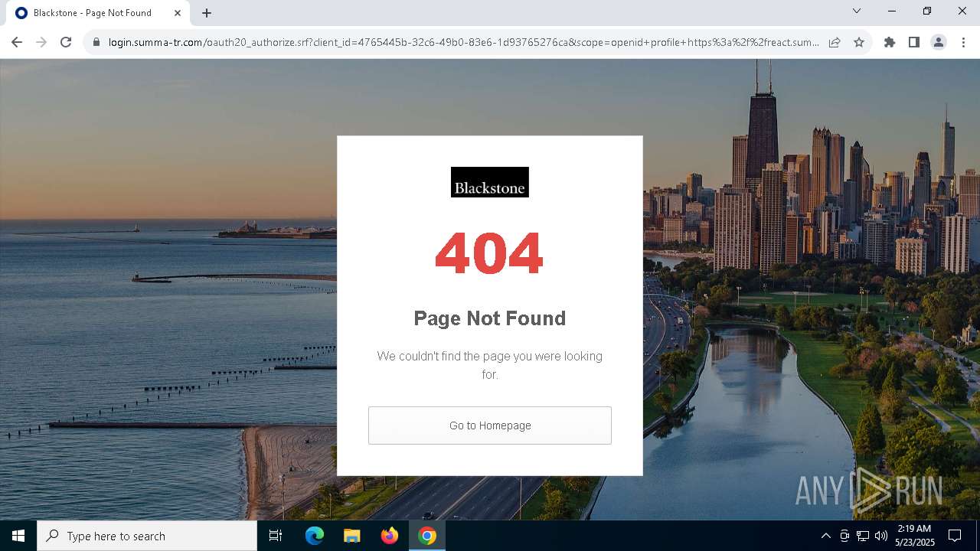Open the volume tray icon
This screenshot has width=980, height=551.
pos(881,536)
